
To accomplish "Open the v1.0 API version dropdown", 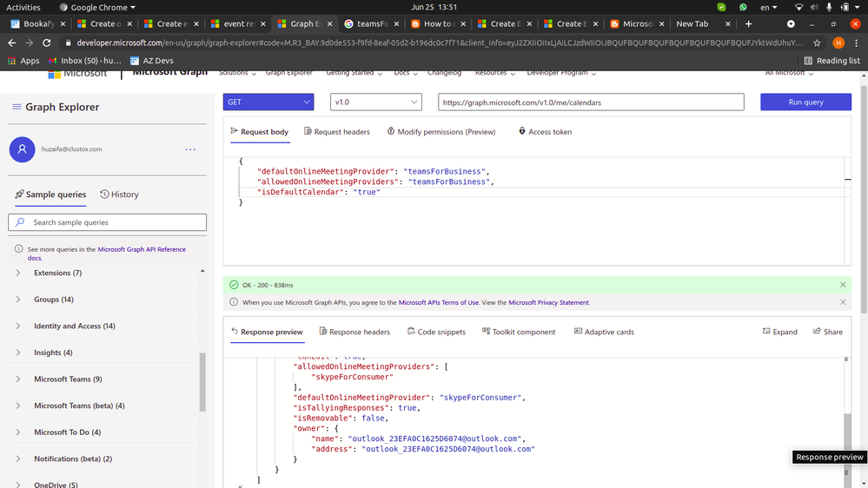I will [375, 102].
